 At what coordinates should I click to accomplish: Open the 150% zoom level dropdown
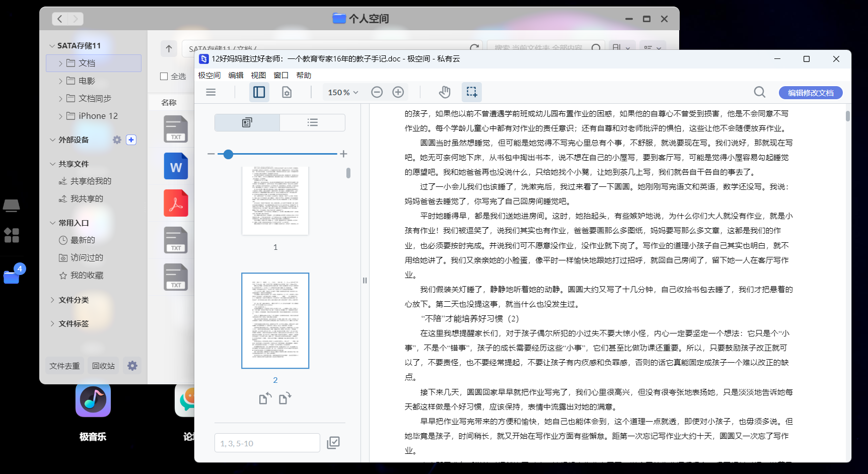tap(342, 92)
